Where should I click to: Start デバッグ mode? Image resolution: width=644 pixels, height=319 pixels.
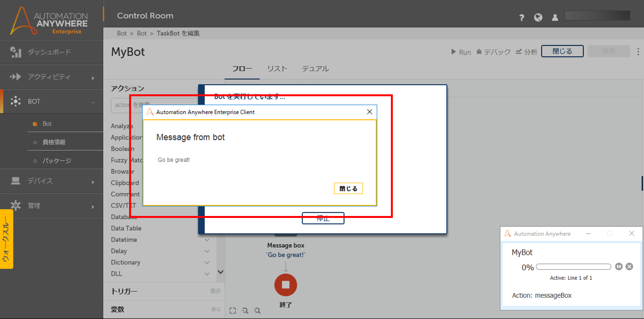tap(493, 52)
